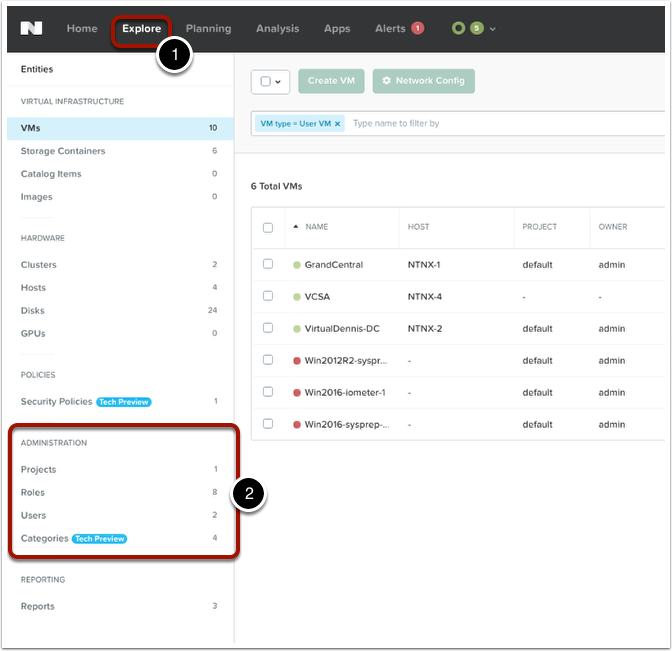Click the Nutanix logo icon

[x=31, y=28]
